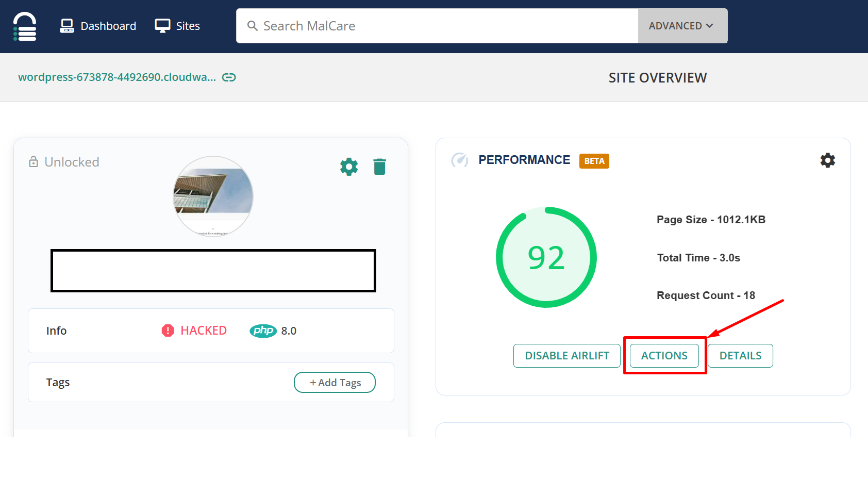Click the Info row label
Screen dimensions: 868x495
click(x=56, y=331)
